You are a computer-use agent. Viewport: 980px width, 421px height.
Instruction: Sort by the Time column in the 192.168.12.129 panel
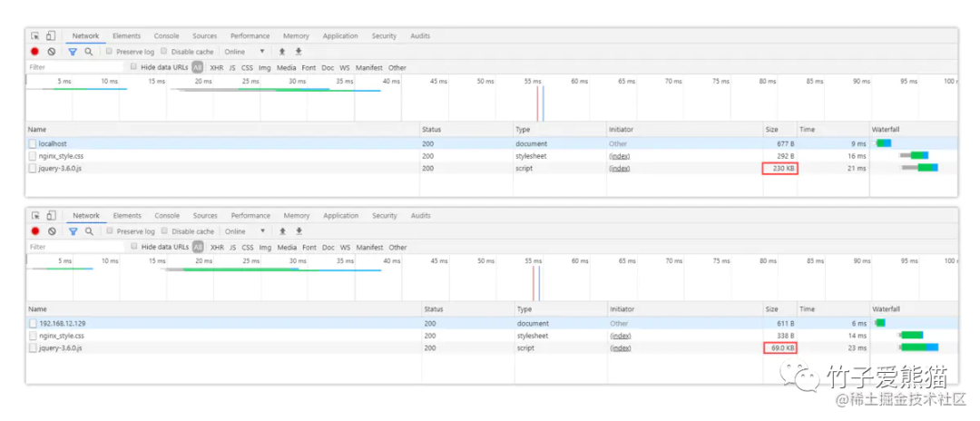(x=834, y=309)
